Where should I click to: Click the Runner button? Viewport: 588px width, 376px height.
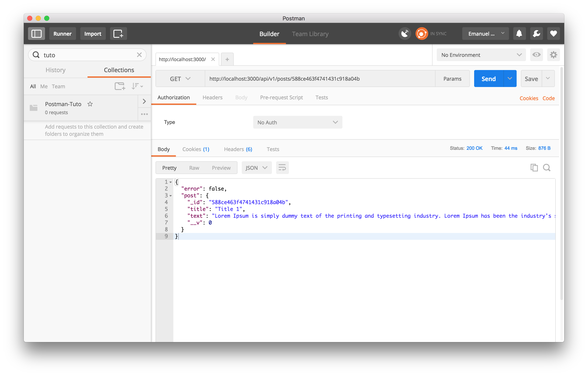62,34
